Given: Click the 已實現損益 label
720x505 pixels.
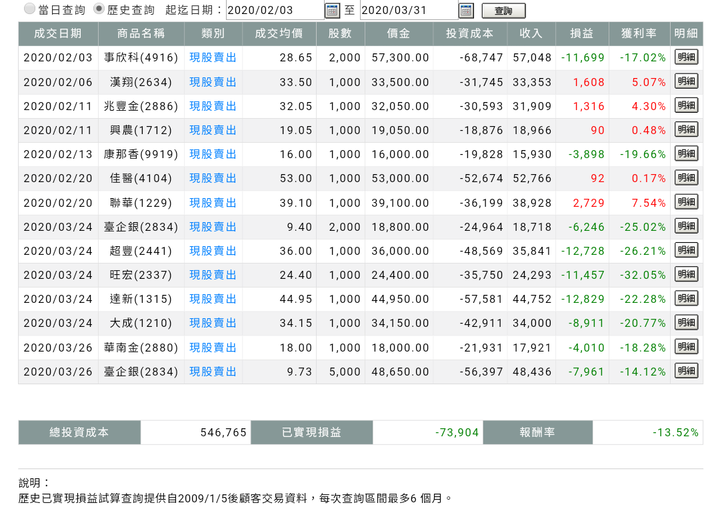Looking at the screenshot, I should (x=312, y=432).
